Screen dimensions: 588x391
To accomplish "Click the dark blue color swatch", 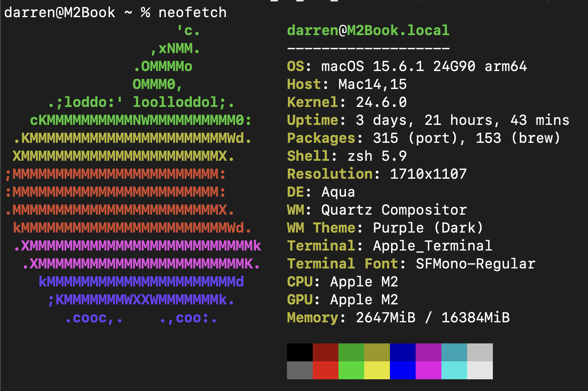I will coord(402,352).
